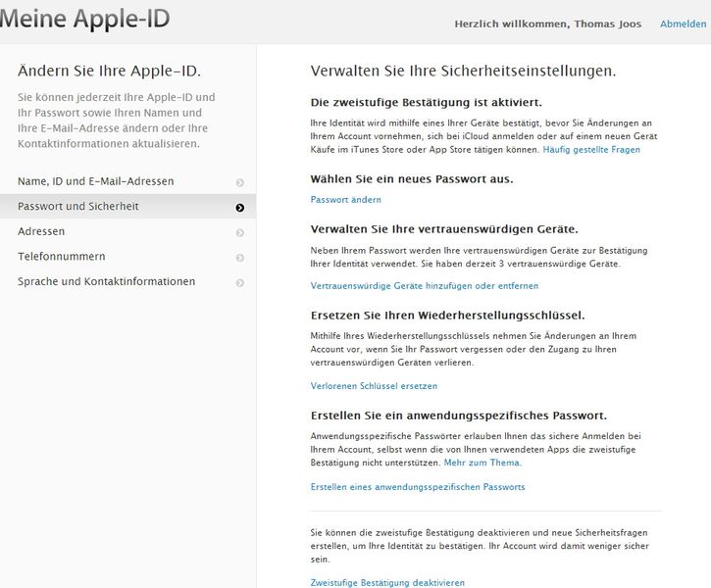Click heading Ersetzen Sie Ihren Wiederherstellungsschlüssel

[447, 316]
